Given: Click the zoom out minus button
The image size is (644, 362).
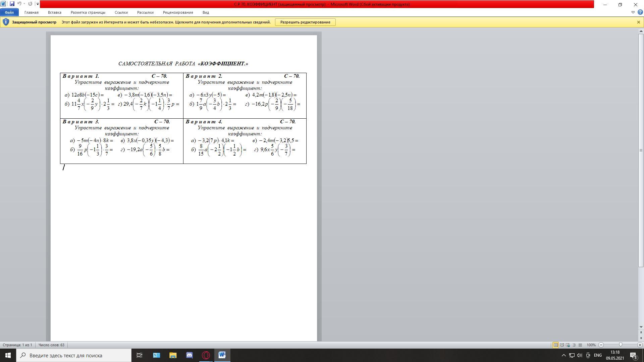Looking at the screenshot, I should 601,345.
